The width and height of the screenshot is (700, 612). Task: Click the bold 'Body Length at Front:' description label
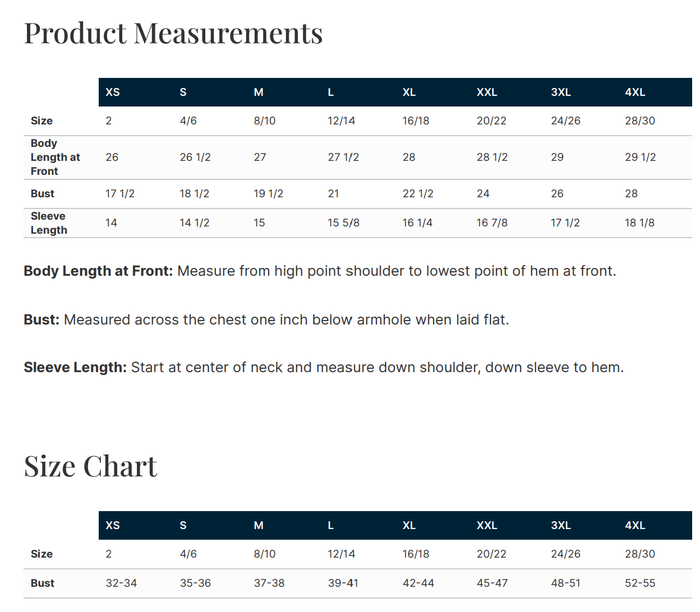coord(98,271)
